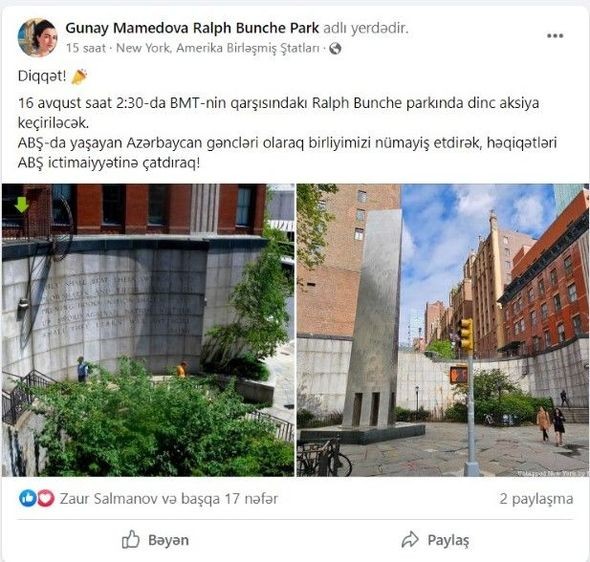The width and height of the screenshot is (590, 562).
Task: Open the curved wall left photo
Action: point(148,330)
